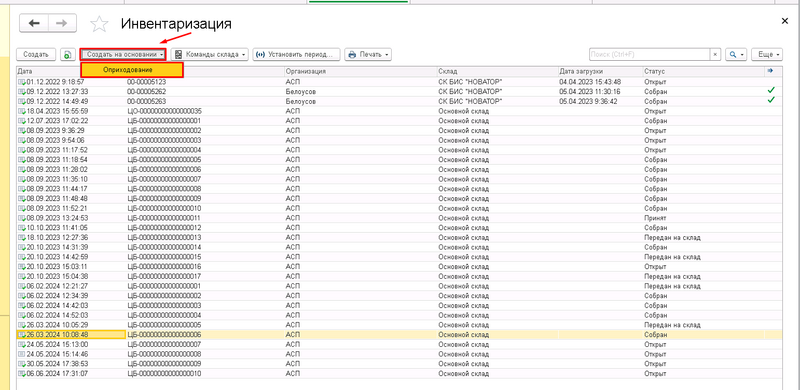The width and height of the screenshot is (800, 390).
Task: Click document icon of row 12.07.2023 17:02:22
Action: tap(22, 121)
